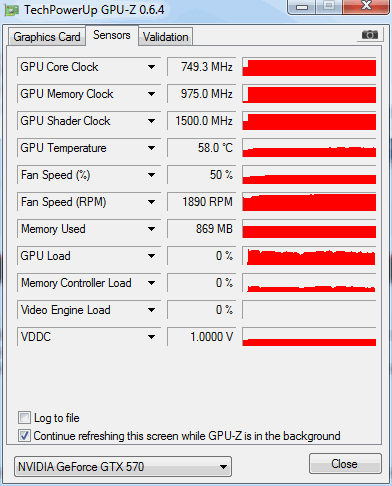The width and height of the screenshot is (392, 486).
Task: Click the camera screenshot icon
Action: pos(369,34)
